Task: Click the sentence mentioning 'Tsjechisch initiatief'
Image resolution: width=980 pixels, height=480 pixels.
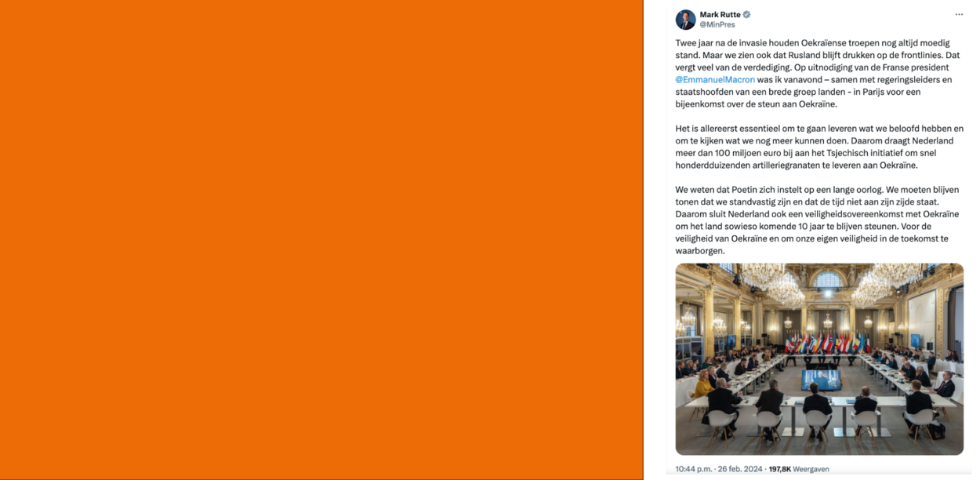Action: click(815, 153)
